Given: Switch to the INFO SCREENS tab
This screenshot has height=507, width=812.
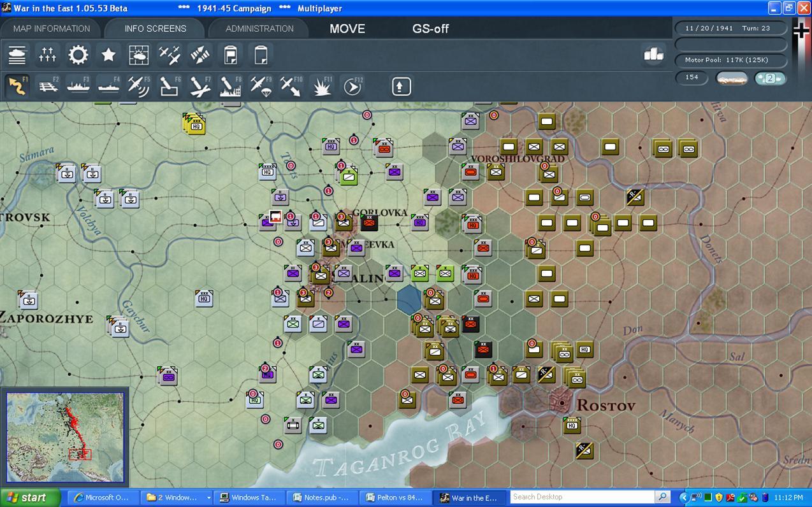Looking at the screenshot, I should (156, 29).
